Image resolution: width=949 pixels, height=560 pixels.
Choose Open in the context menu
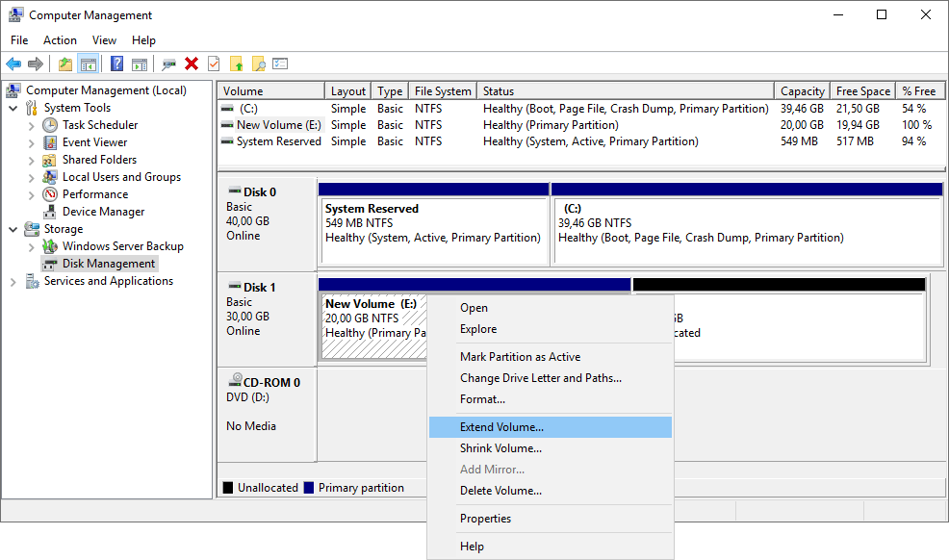(551, 308)
